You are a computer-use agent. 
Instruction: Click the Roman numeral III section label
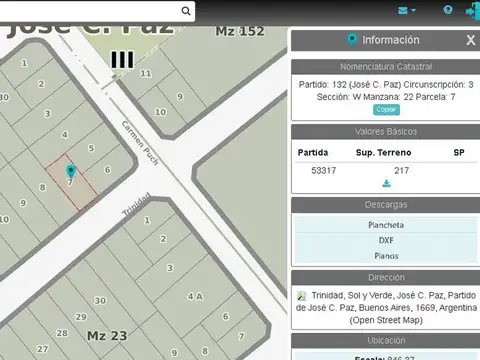point(122,60)
